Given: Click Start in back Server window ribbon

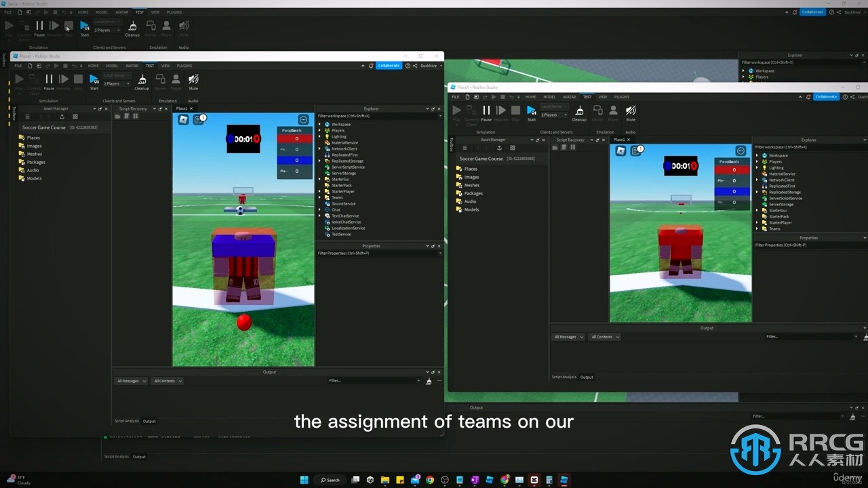Looking at the screenshot, I should 85,28.
